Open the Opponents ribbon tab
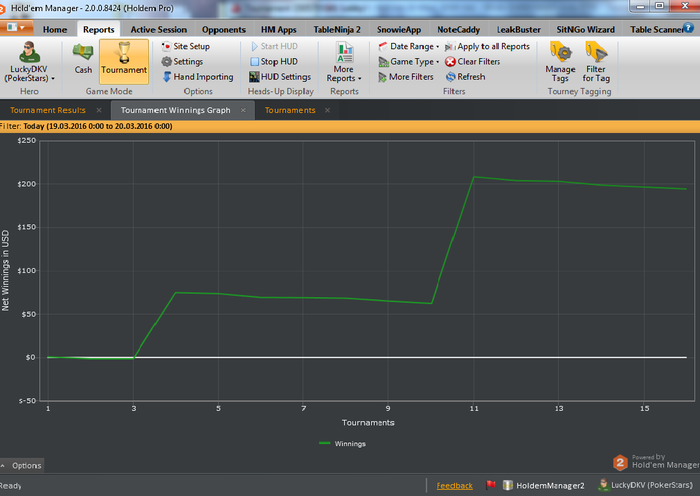This screenshot has width=700, height=496. pos(224,29)
